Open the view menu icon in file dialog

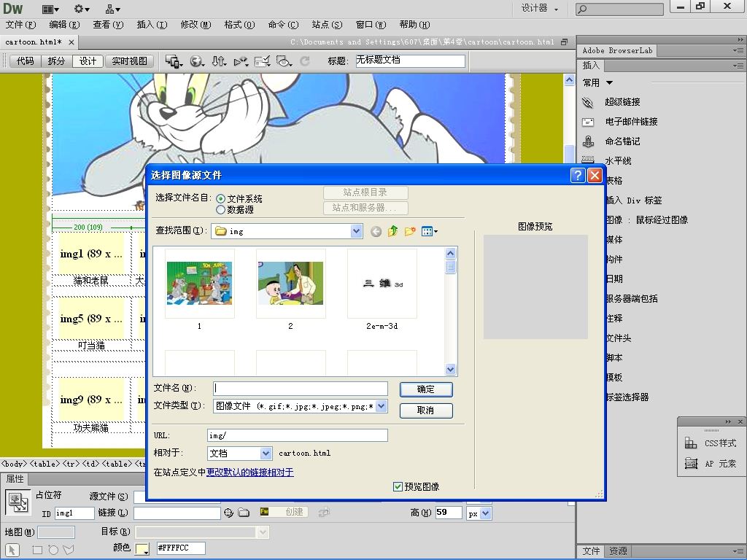click(x=429, y=231)
